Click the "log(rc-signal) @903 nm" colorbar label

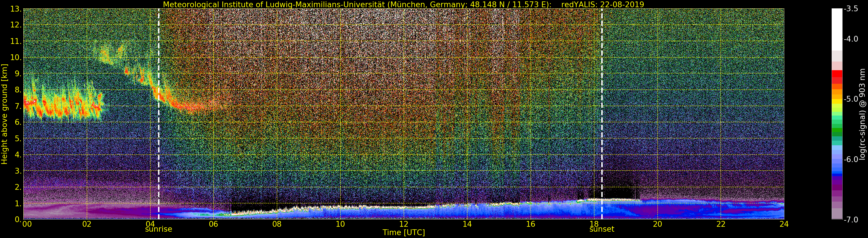pyautogui.click(x=863, y=114)
